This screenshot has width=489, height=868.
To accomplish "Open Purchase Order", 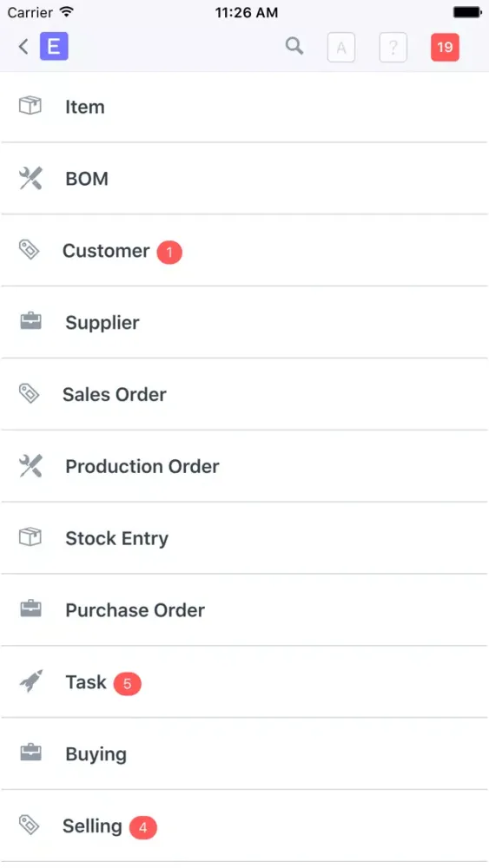I will [244, 610].
